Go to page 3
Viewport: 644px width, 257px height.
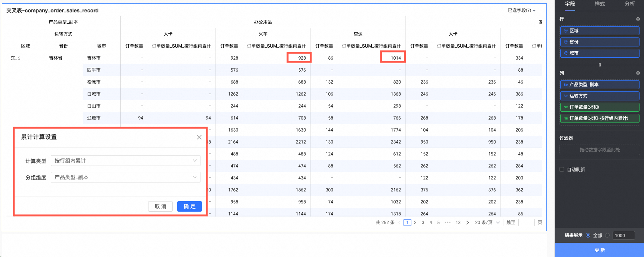click(423, 223)
